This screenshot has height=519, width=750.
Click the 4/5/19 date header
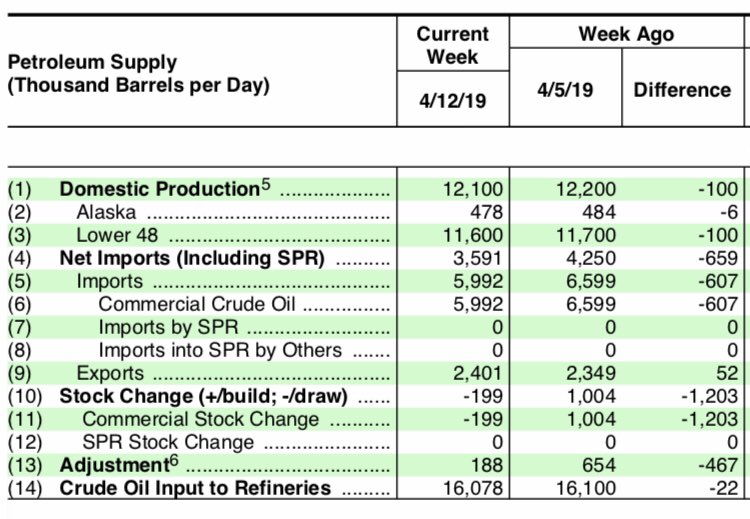565,89
